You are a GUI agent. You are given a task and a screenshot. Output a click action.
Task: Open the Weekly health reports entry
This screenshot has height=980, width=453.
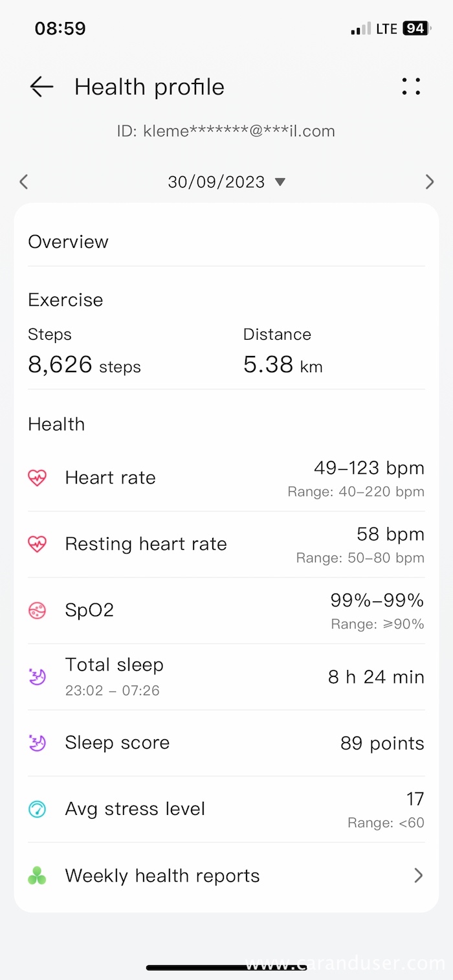[x=162, y=876]
